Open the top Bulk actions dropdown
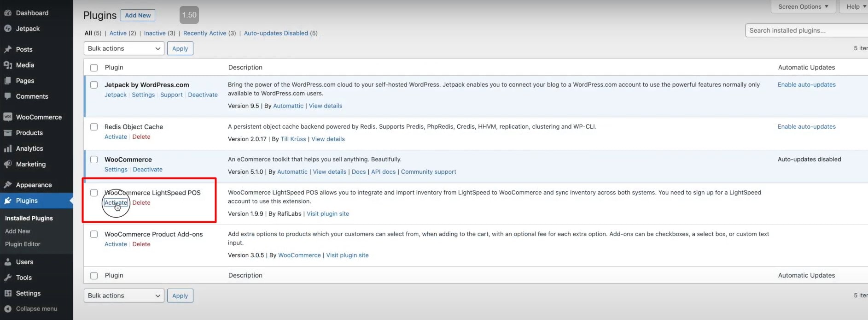The width and height of the screenshot is (868, 320). (124, 48)
